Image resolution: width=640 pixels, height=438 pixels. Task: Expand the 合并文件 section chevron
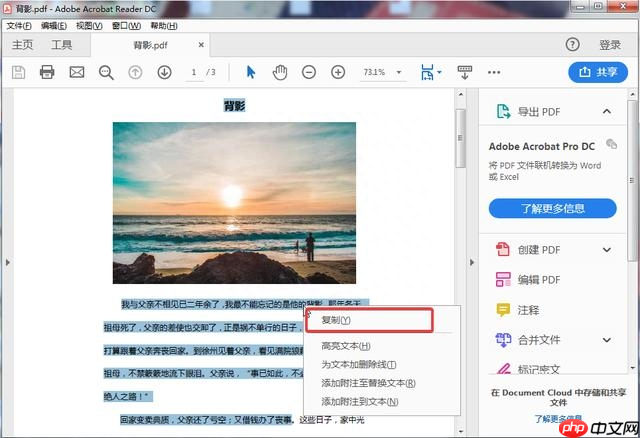607,340
